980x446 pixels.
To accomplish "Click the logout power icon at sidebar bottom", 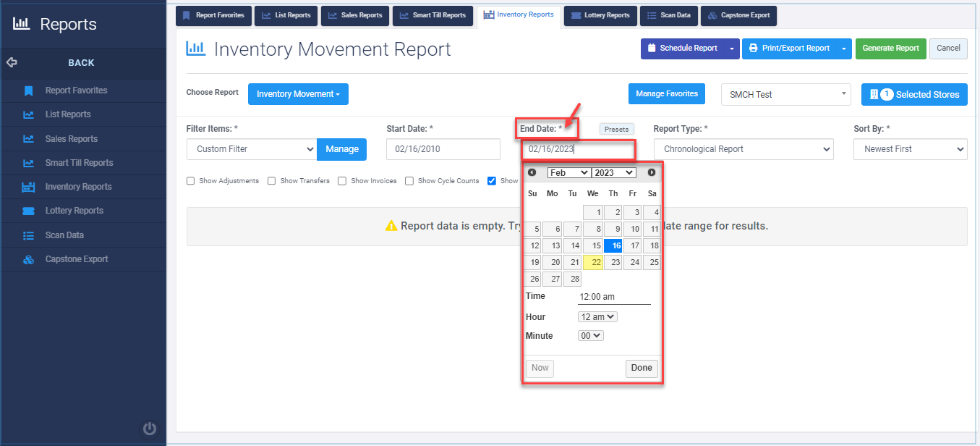I will [149, 429].
